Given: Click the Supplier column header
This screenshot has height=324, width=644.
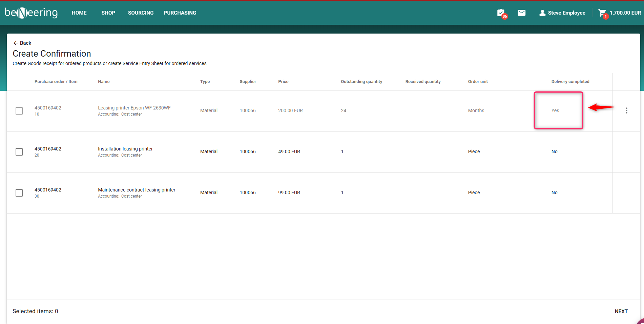Looking at the screenshot, I should 248,82.
